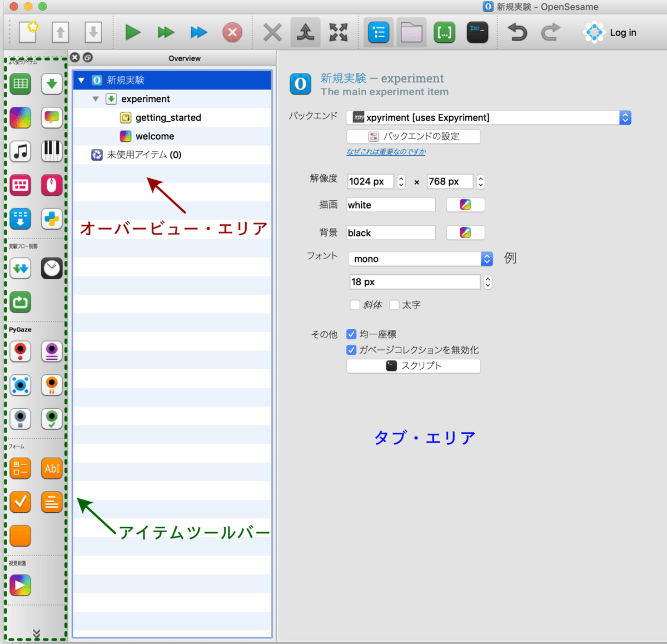Pick the coroutines blue-green arrows icon
This screenshot has width=667, height=644.
(21, 269)
